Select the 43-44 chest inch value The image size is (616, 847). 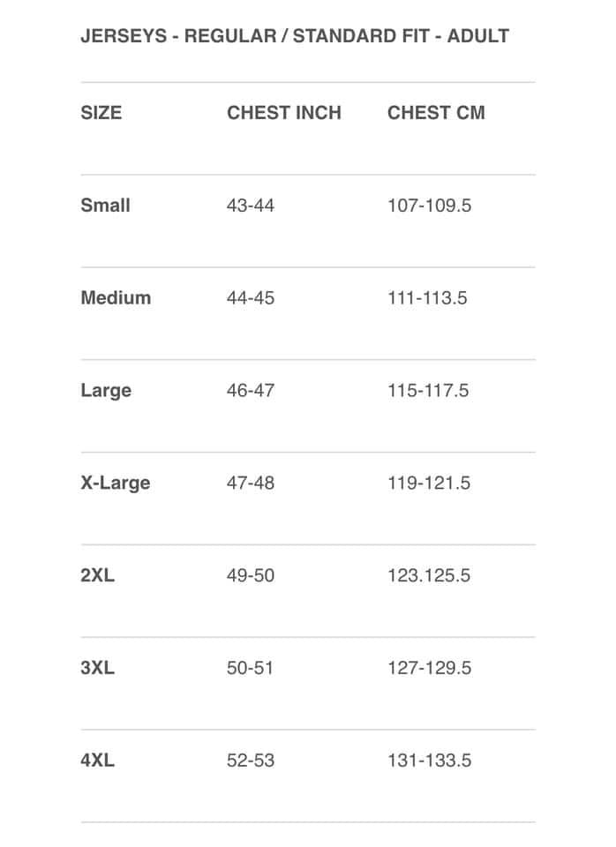(x=250, y=206)
